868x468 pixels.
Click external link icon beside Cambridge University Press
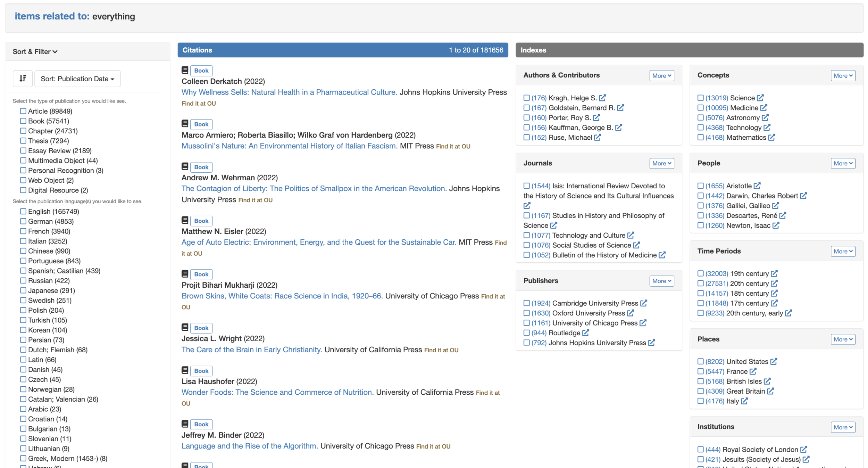click(644, 303)
